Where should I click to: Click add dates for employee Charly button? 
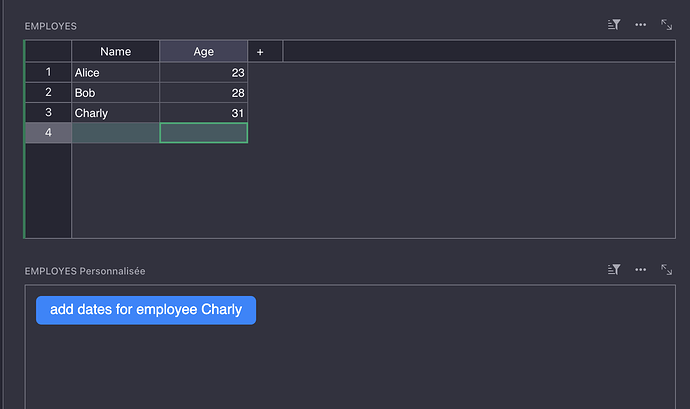[146, 310]
